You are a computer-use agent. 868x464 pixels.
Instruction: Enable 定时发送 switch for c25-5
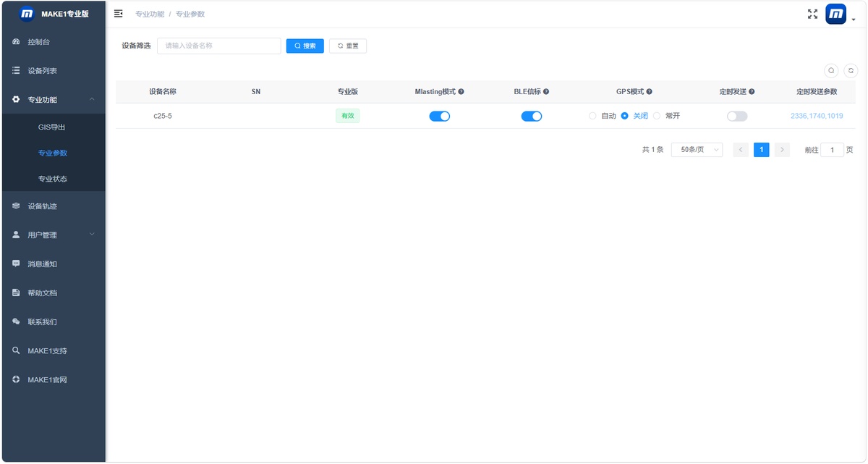737,117
